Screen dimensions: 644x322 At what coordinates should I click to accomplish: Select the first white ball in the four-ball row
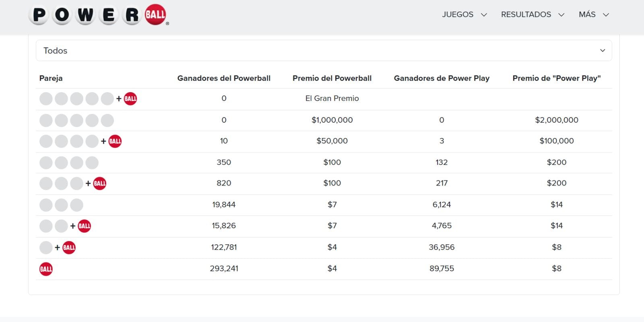[x=45, y=162]
